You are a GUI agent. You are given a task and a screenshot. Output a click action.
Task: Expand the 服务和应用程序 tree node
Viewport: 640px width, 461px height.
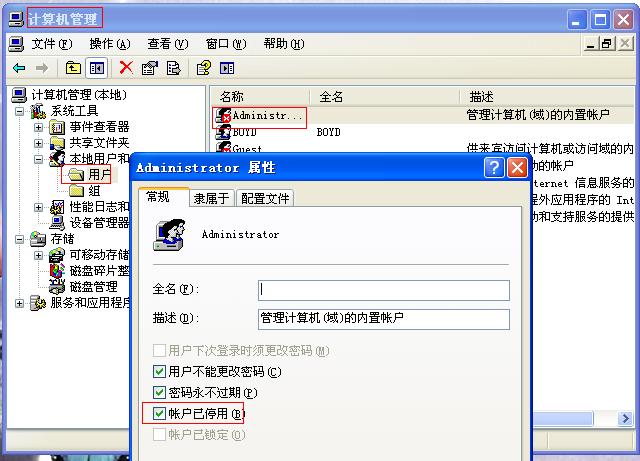[x=19, y=303]
